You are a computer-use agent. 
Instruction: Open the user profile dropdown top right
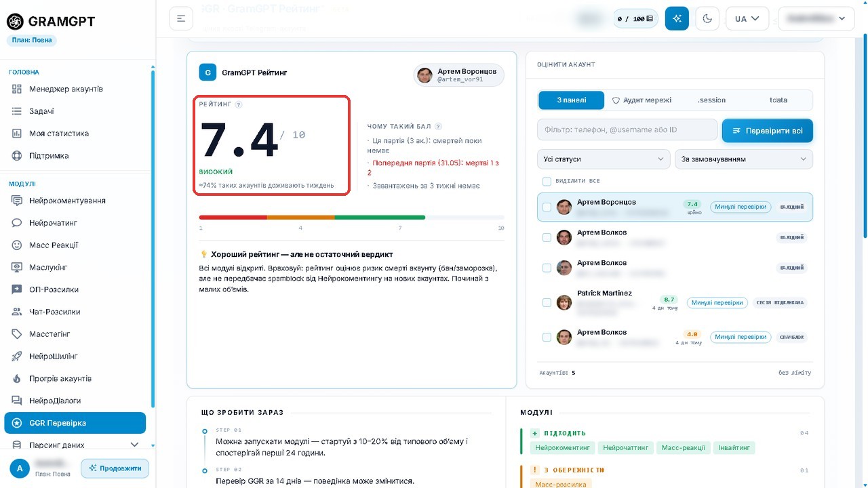tap(816, 18)
